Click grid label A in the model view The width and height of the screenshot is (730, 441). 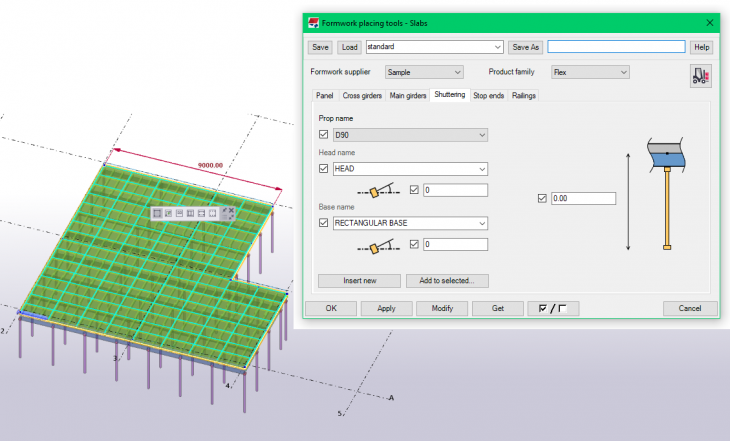pyautogui.click(x=392, y=398)
